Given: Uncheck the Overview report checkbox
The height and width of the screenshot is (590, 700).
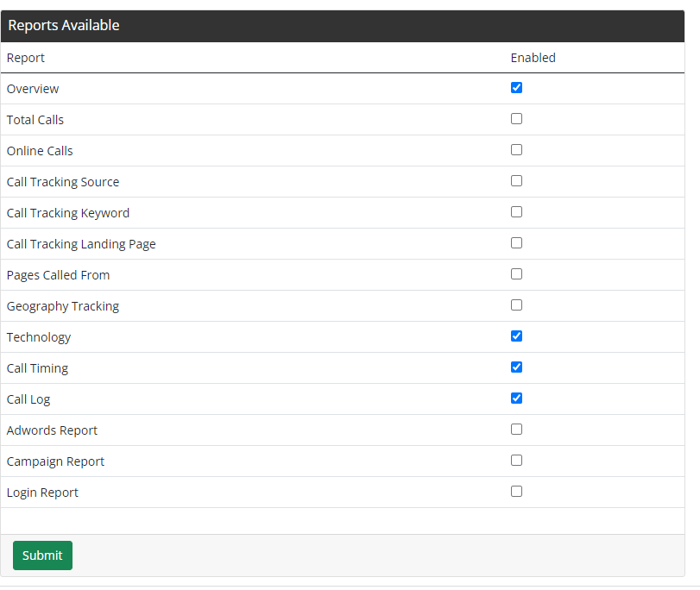Looking at the screenshot, I should (x=516, y=88).
